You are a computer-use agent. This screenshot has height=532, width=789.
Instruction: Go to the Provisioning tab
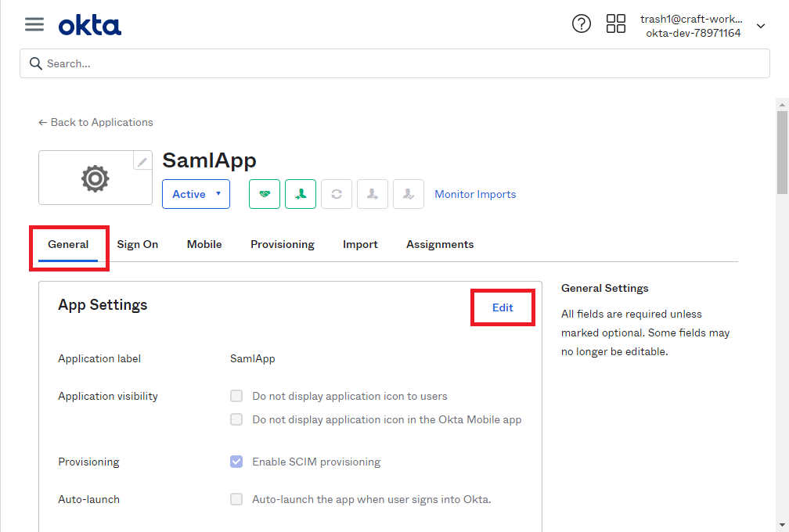tap(283, 244)
